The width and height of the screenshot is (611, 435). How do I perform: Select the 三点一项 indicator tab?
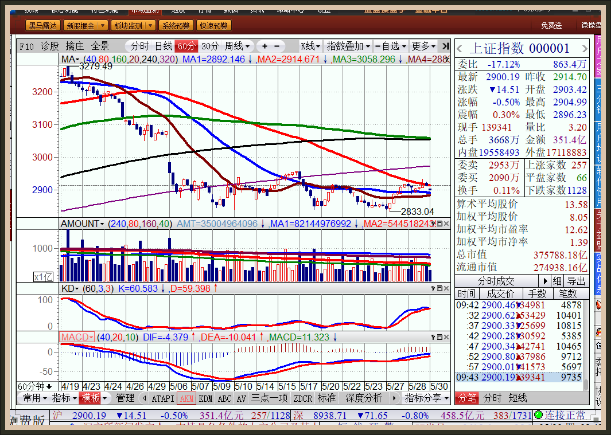click(x=269, y=398)
